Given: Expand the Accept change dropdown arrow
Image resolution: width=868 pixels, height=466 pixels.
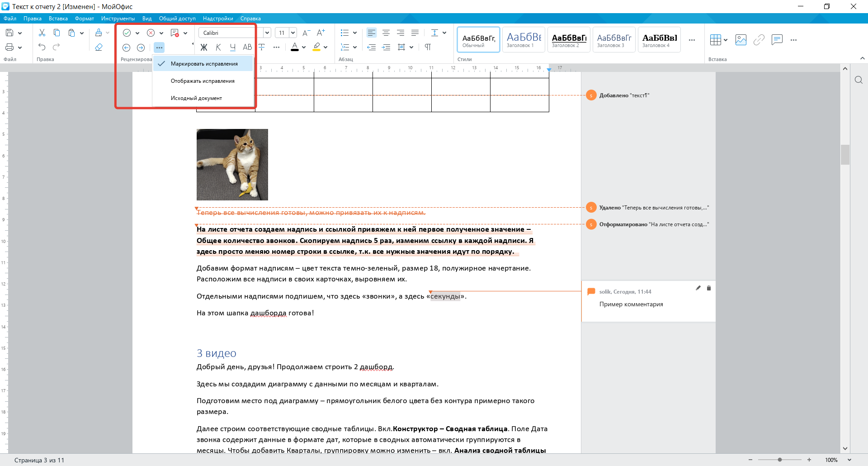Looking at the screenshot, I should coord(137,33).
